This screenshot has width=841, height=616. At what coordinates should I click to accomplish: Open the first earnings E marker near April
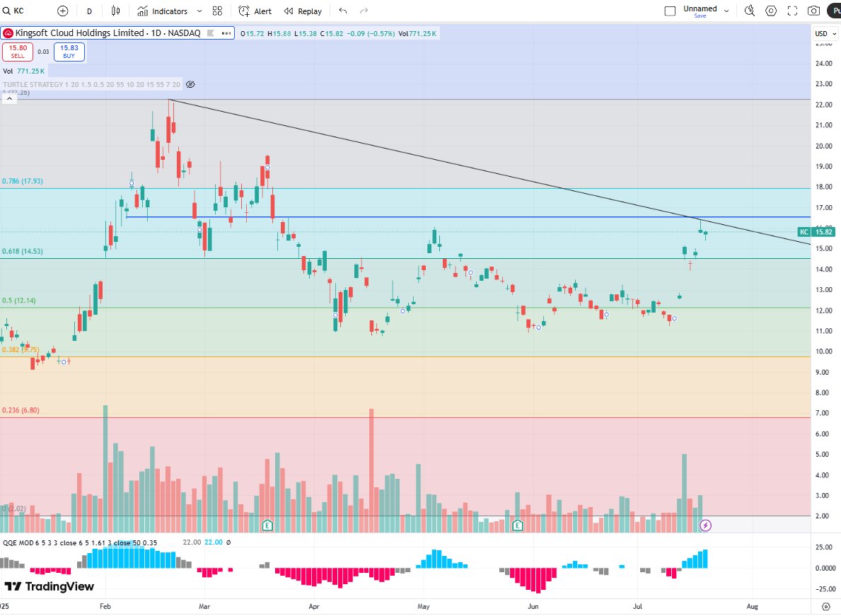pos(267,525)
